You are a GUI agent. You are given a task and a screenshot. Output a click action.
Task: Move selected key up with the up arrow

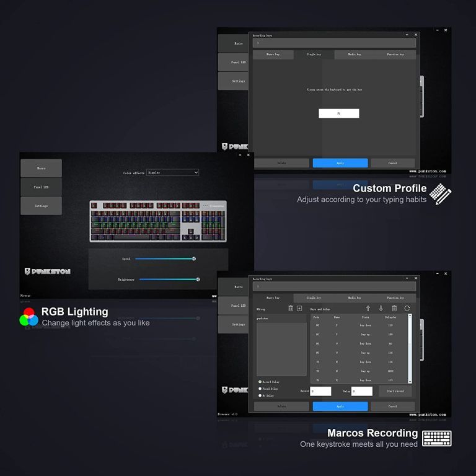click(368, 308)
